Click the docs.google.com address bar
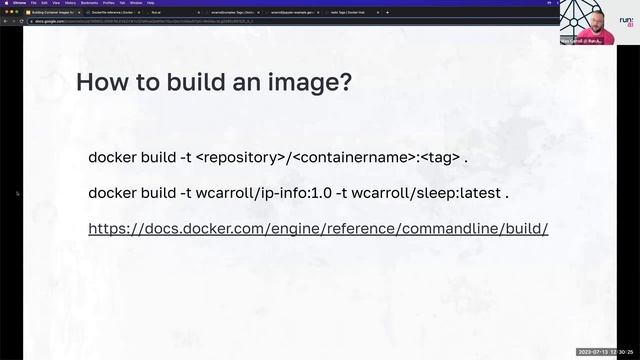The image size is (640, 360). 292,21
